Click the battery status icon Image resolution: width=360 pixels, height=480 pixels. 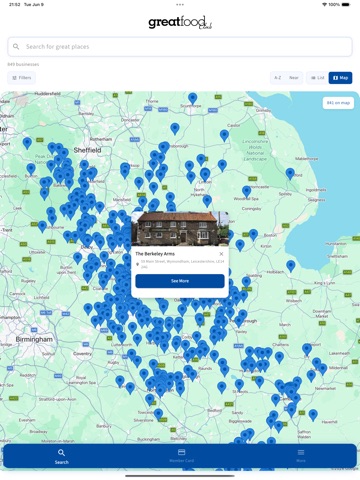[x=346, y=5]
